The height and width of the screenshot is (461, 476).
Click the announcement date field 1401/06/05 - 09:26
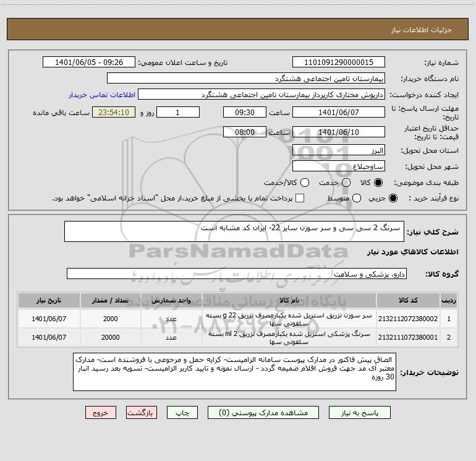coord(89,62)
